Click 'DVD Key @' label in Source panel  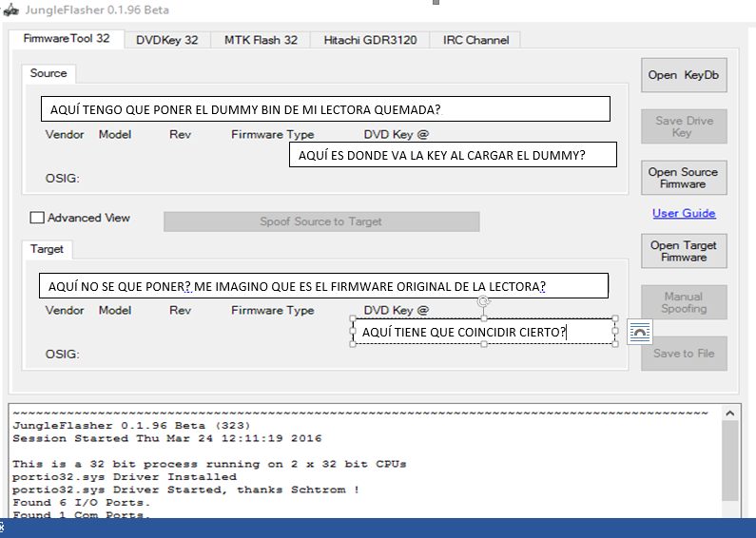click(396, 135)
